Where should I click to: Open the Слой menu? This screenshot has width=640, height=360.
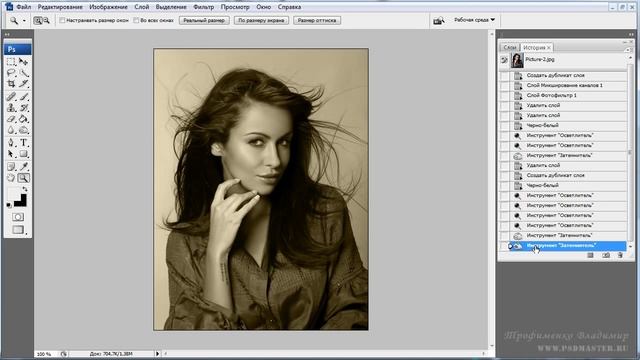click(x=142, y=7)
